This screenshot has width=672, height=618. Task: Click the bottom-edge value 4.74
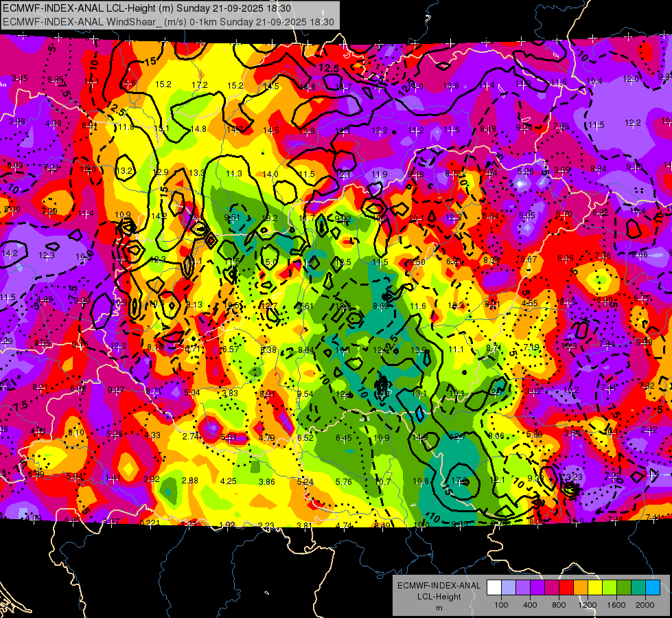pos(343,525)
